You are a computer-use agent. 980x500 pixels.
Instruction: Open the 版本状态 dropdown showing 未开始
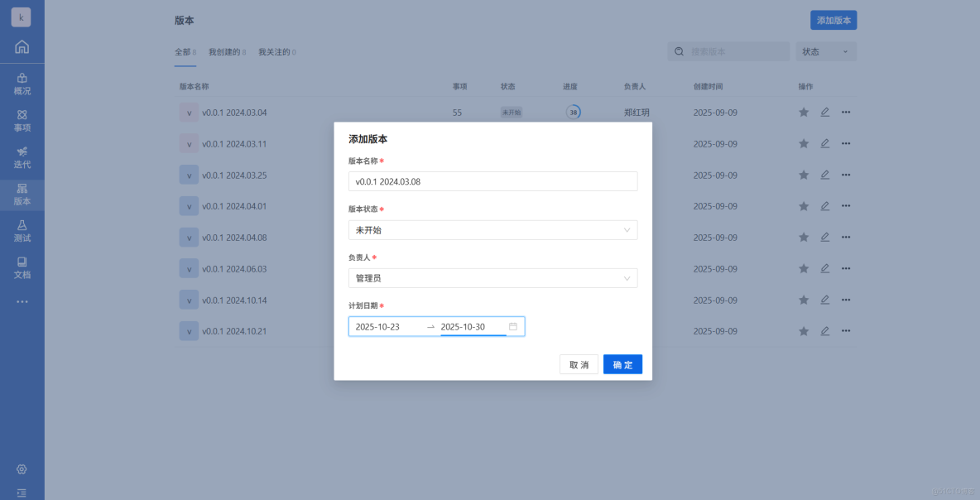(x=492, y=230)
